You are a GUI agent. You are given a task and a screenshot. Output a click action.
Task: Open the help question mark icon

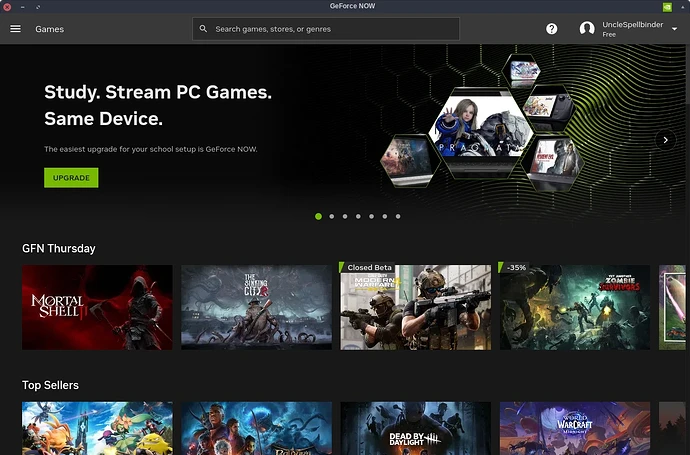coord(551,29)
